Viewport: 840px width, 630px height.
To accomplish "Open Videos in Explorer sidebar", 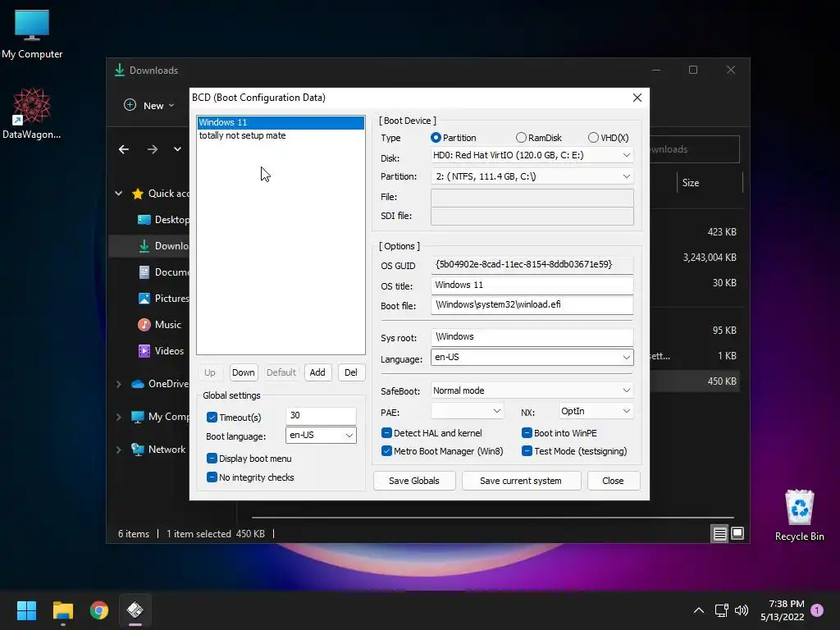I will 161,351.
